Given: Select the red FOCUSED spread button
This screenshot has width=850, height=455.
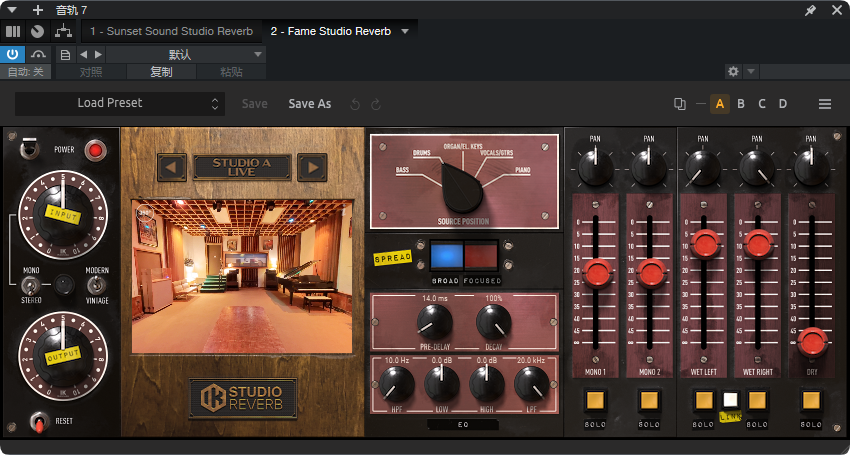Looking at the screenshot, I should click(x=481, y=256).
